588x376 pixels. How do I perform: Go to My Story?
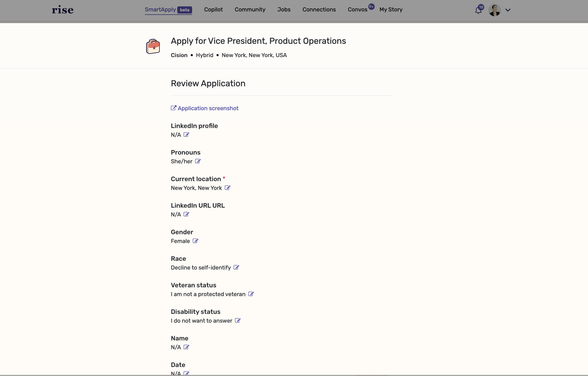391,10
